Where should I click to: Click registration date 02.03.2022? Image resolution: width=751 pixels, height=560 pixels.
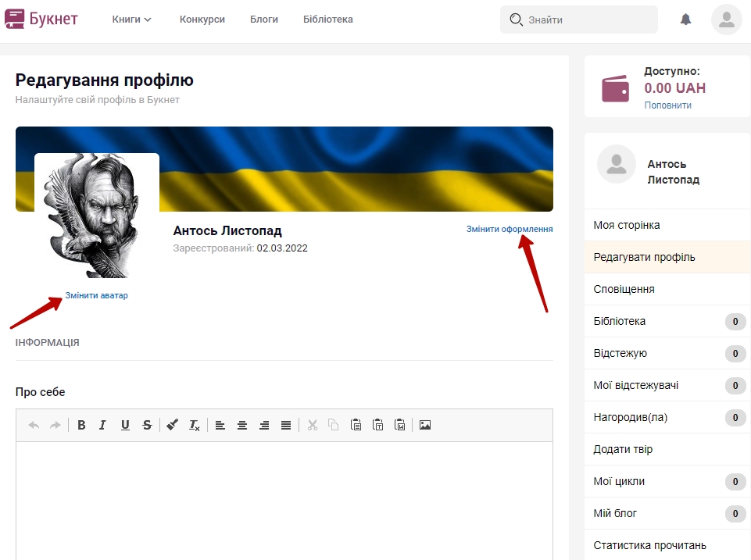pos(282,248)
